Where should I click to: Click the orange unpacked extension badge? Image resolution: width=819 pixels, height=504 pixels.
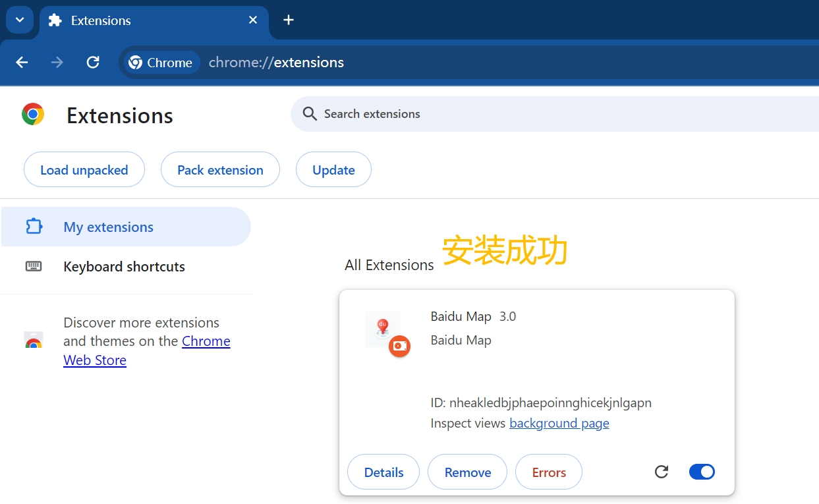(399, 346)
